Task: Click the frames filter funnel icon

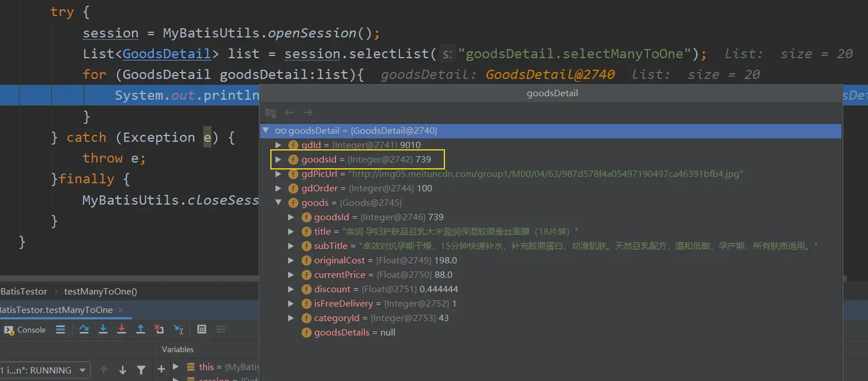Action: click(141, 370)
